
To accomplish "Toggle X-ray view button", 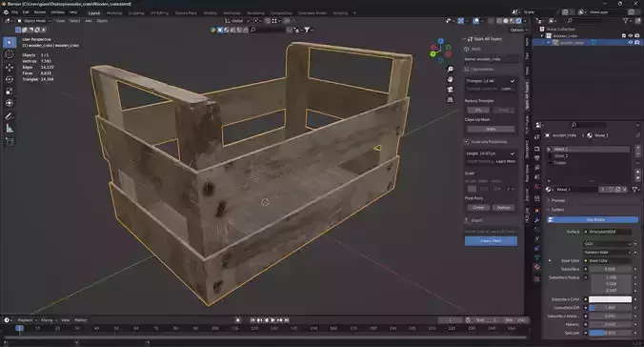I will tap(491, 21).
